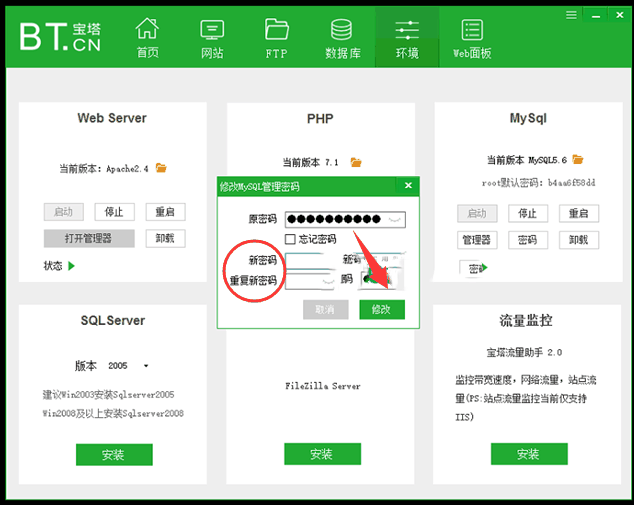Click the FileZilla Server label

point(323,386)
